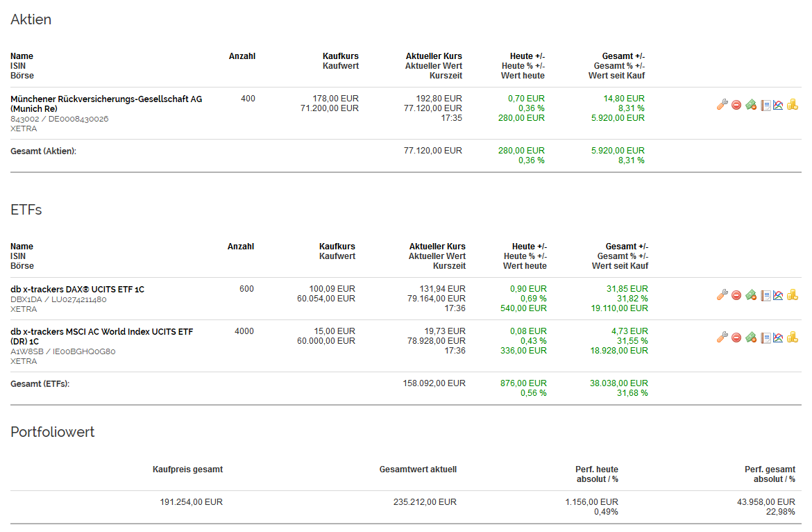Click the Munich Re quantity 400
The image size is (812, 532).
click(248, 99)
